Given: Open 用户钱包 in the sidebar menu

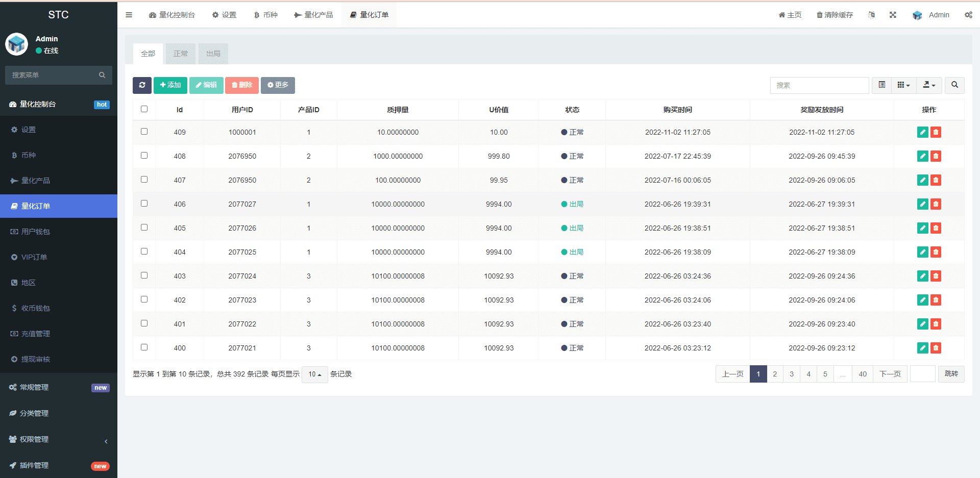Looking at the screenshot, I should tap(36, 232).
